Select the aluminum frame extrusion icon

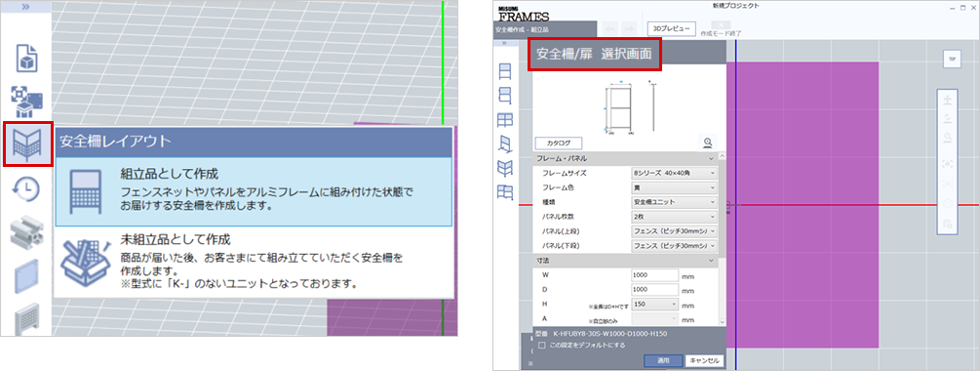(27, 232)
